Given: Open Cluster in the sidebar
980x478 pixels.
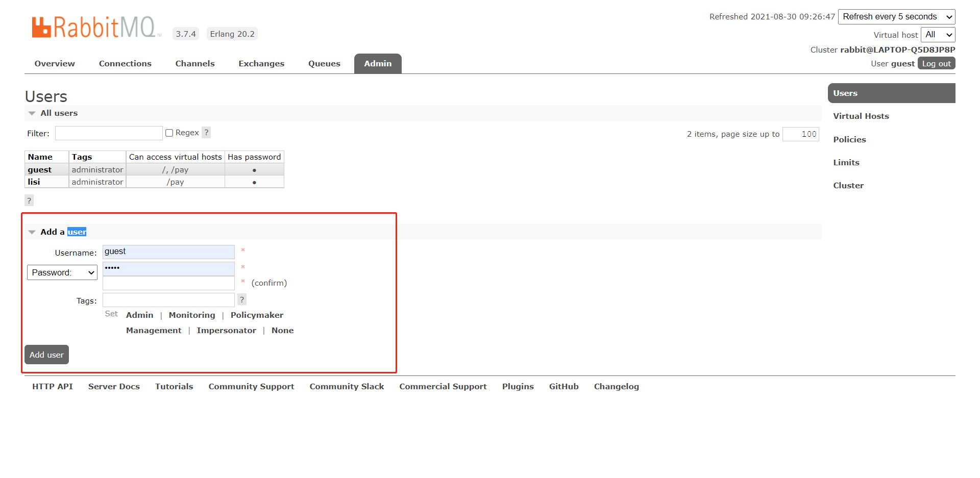Looking at the screenshot, I should click(x=848, y=186).
